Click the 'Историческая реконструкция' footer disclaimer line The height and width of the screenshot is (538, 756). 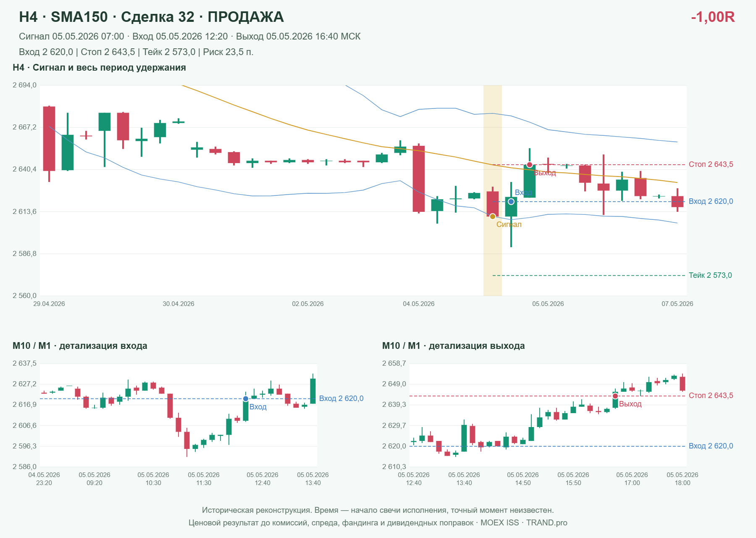pyautogui.click(x=378, y=510)
